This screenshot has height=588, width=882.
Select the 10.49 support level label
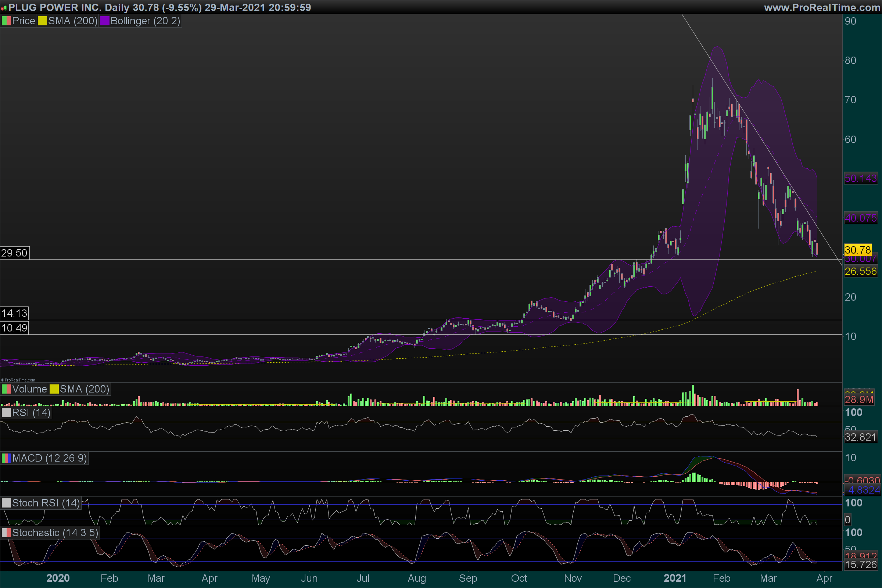(x=14, y=328)
